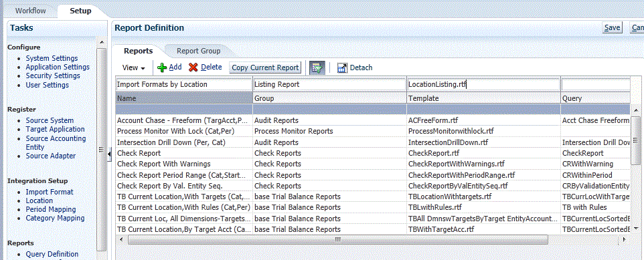Click the Query filter input field

[596, 84]
